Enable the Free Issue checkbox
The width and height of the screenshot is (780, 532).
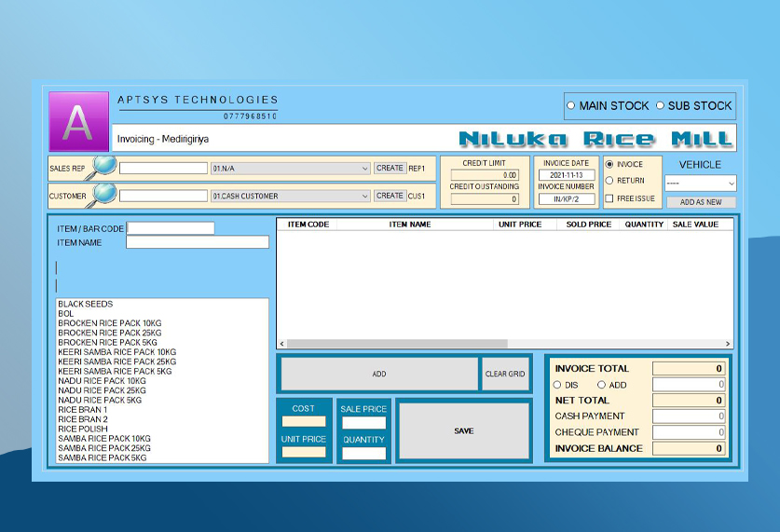coord(609,198)
